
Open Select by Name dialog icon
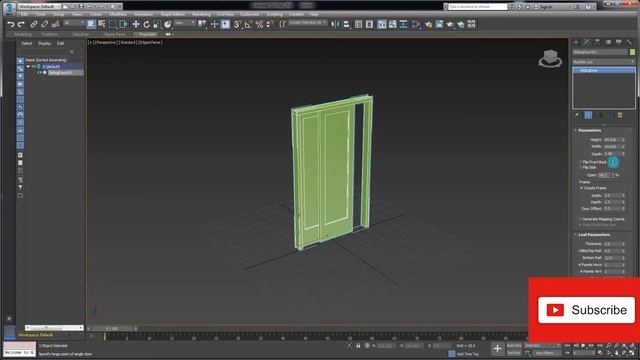coord(102,24)
